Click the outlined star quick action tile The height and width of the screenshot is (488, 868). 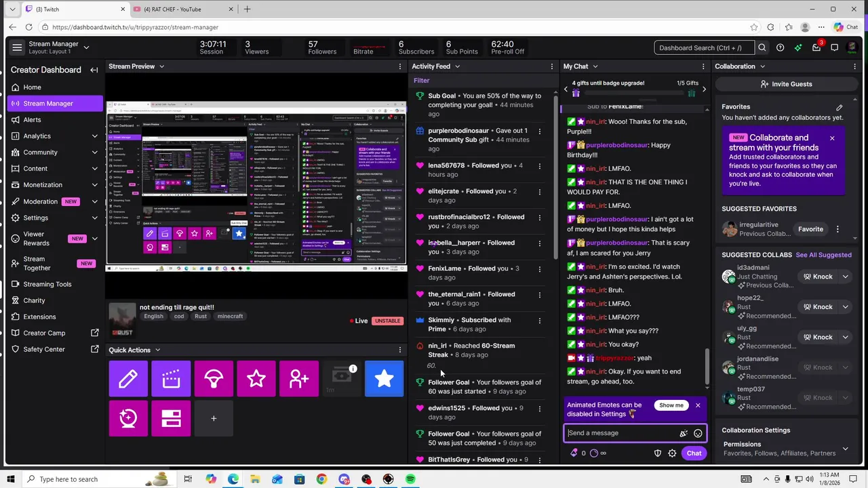[x=256, y=379]
